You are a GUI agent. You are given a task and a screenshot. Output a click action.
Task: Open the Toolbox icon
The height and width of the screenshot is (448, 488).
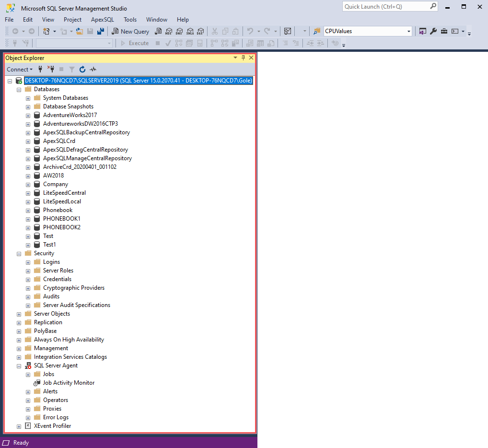click(x=444, y=31)
